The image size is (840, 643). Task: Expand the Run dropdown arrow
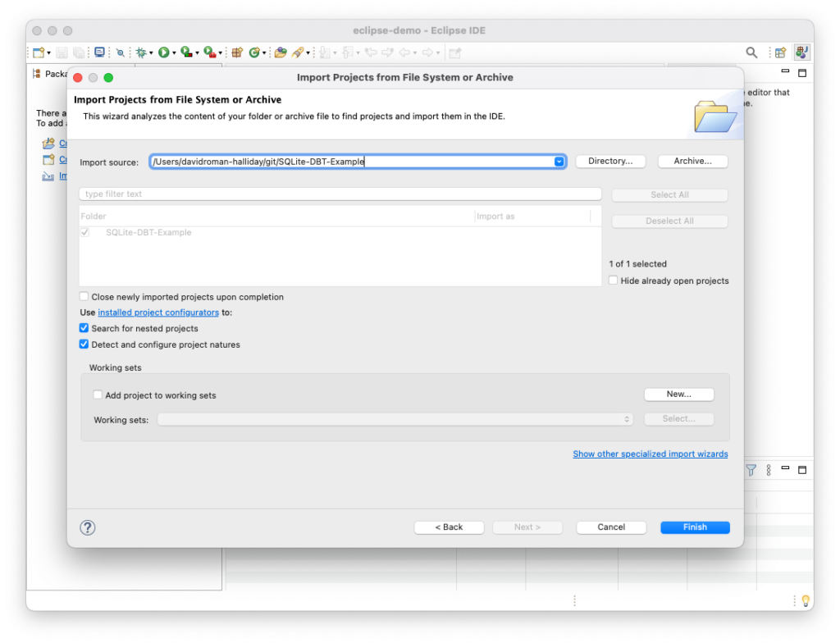[x=174, y=53]
